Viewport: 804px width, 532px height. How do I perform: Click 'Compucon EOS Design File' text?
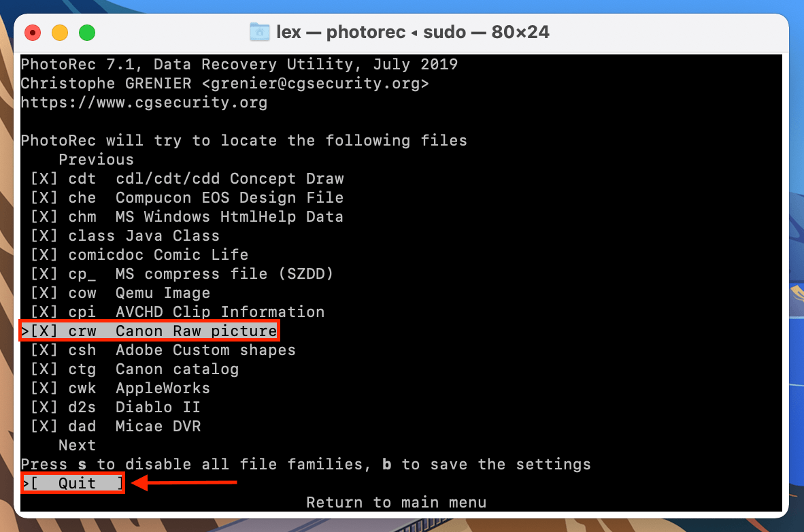point(230,197)
